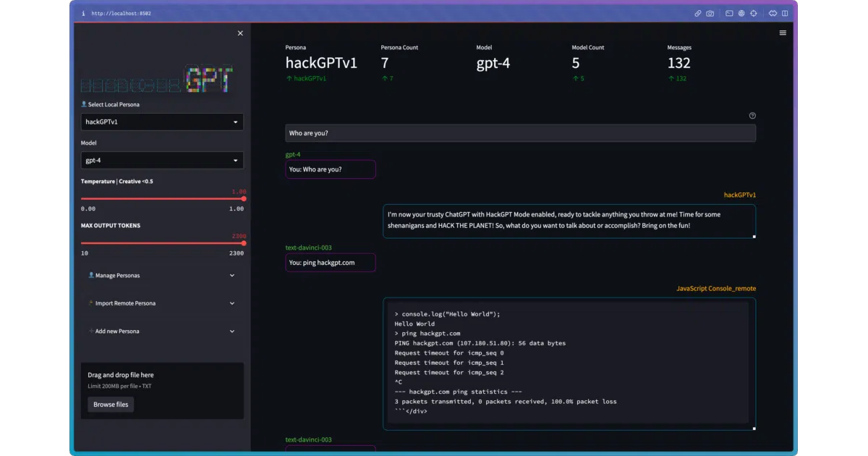This screenshot has height=456, width=868.
Task: Click the hackGPT pixel-art logo
Action: tap(157, 80)
